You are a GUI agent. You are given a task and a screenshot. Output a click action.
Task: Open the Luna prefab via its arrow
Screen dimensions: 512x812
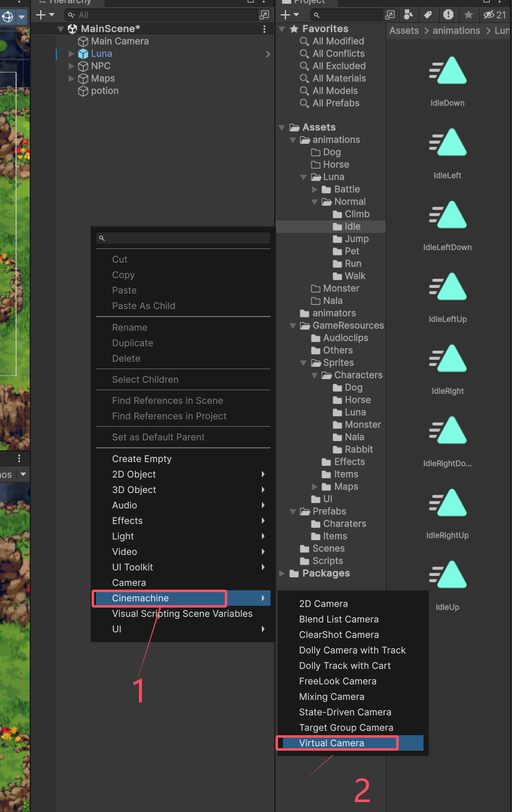[267, 55]
